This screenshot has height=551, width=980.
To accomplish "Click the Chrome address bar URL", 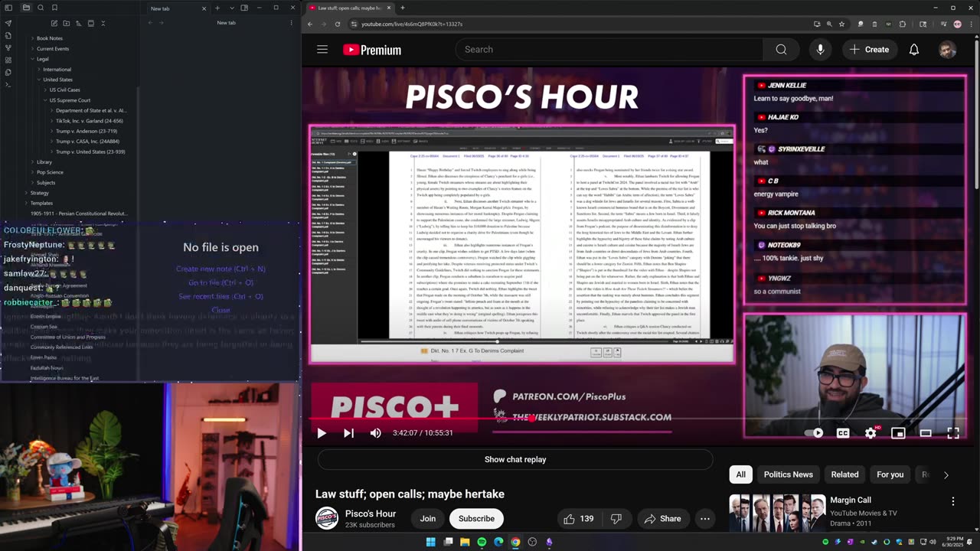I will (x=412, y=24).
